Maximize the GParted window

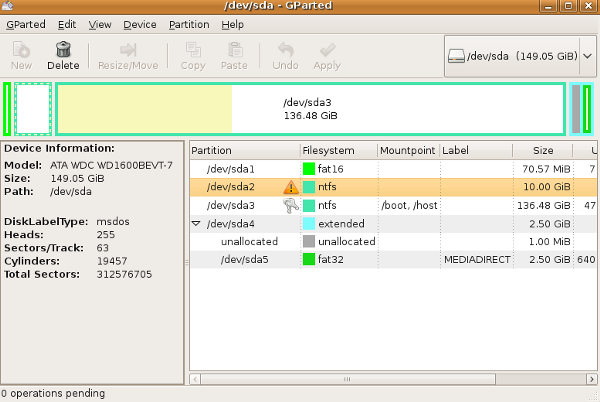[569, 6]
